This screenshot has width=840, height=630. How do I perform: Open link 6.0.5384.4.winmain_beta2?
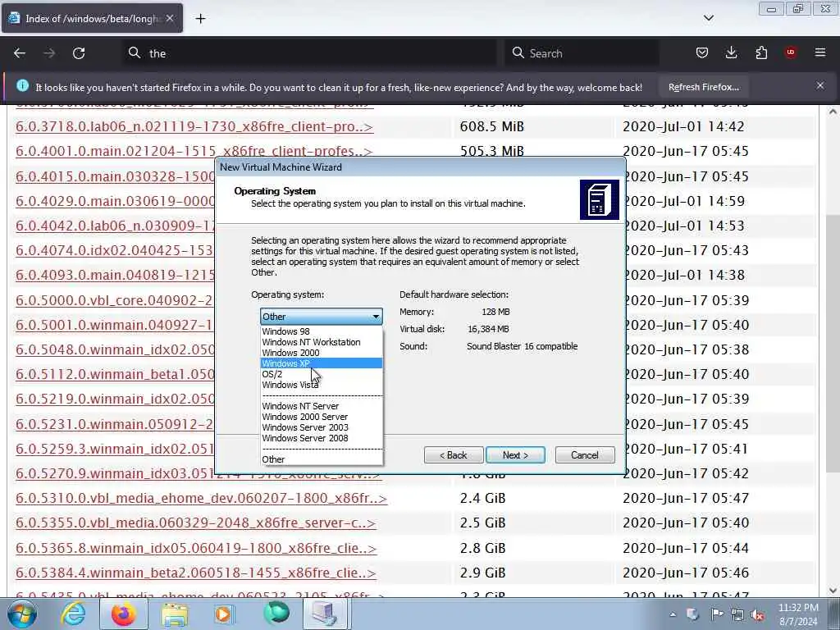click(x=195, y=573)
